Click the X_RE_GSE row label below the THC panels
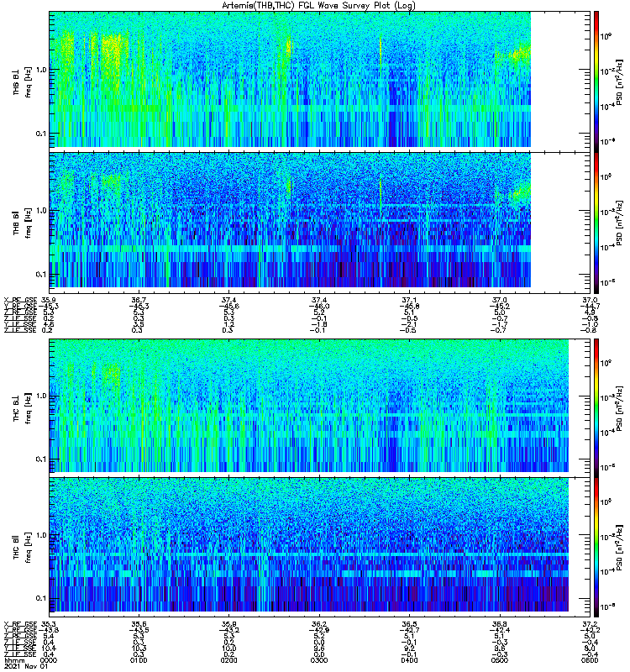Screen dimensions: 630x672 [x=20, y=623]
